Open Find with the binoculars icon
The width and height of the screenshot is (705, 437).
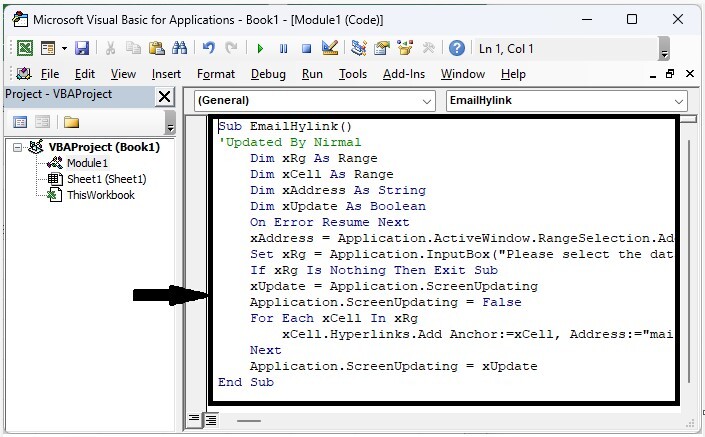(x=179, y=48)
